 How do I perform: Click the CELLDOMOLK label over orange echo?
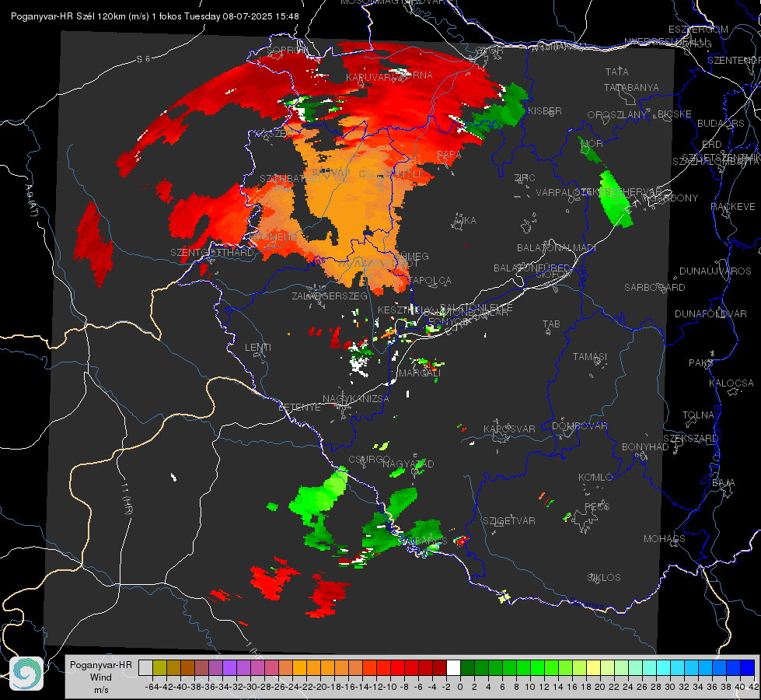coord(391,174)
